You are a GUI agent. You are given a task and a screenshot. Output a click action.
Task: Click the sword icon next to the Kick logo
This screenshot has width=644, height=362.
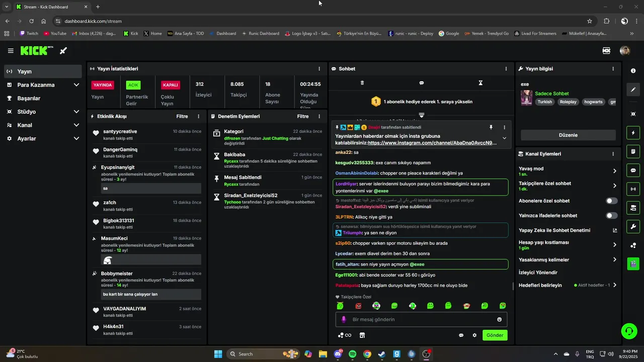click(63, 51)
